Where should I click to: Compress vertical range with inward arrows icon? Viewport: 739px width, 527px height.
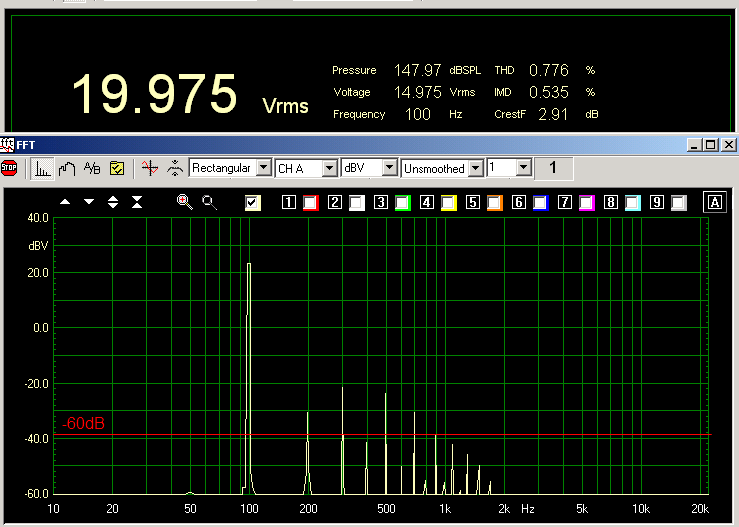tap(137, 202)
